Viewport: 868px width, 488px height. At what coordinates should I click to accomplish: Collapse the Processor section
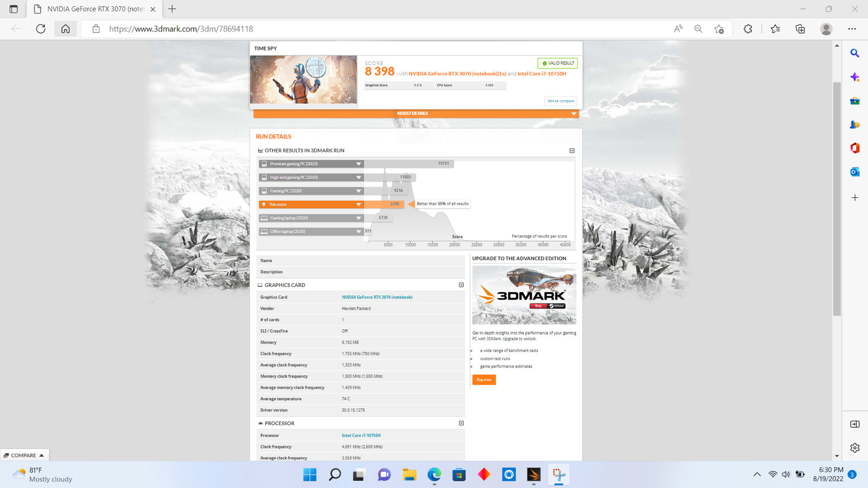(x=461, y=423)
